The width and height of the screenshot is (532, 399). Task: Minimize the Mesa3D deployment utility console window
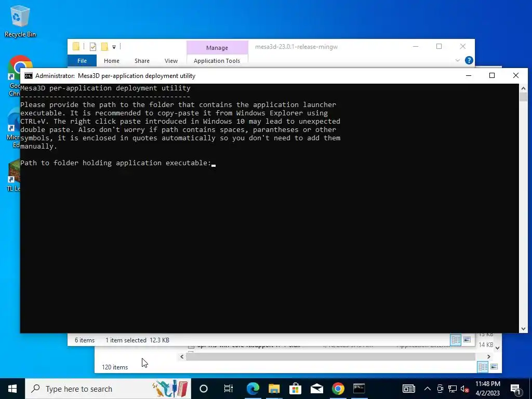tap(469, 76)
